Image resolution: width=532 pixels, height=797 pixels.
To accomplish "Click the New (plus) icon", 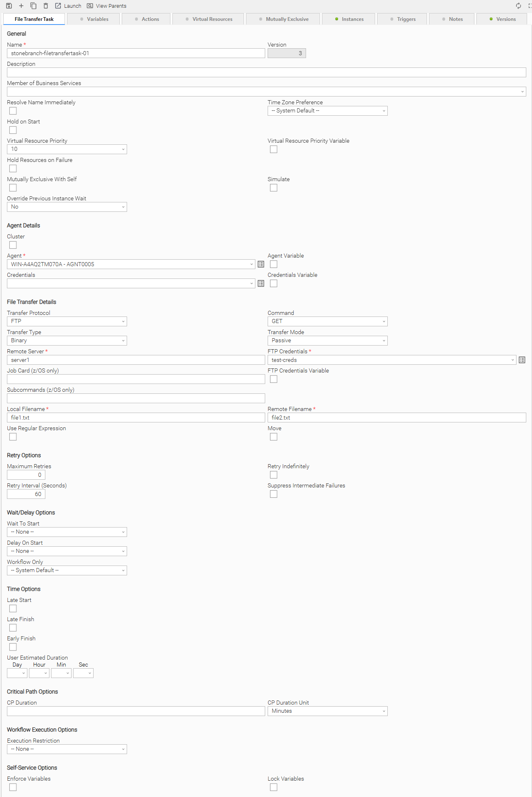I will pos(21,6).
